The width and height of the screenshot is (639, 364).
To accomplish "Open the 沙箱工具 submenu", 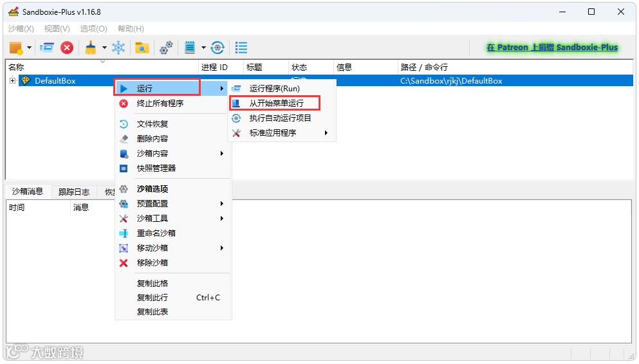I will click(173, 218).
